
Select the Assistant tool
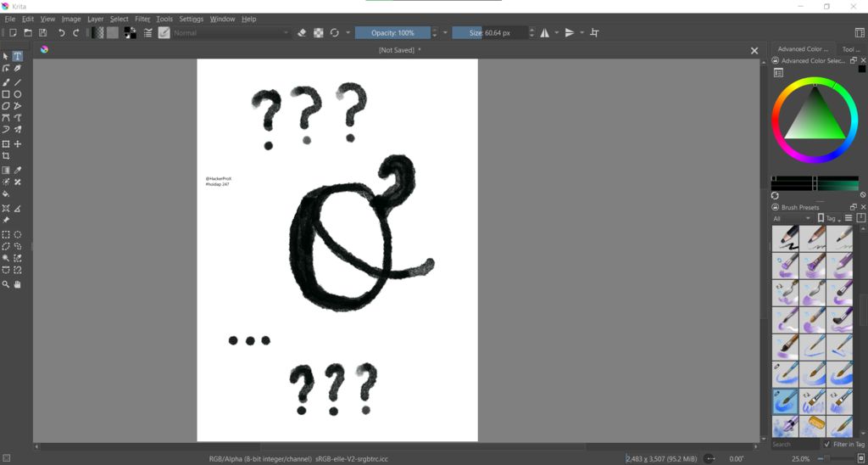tap(6, 209)
